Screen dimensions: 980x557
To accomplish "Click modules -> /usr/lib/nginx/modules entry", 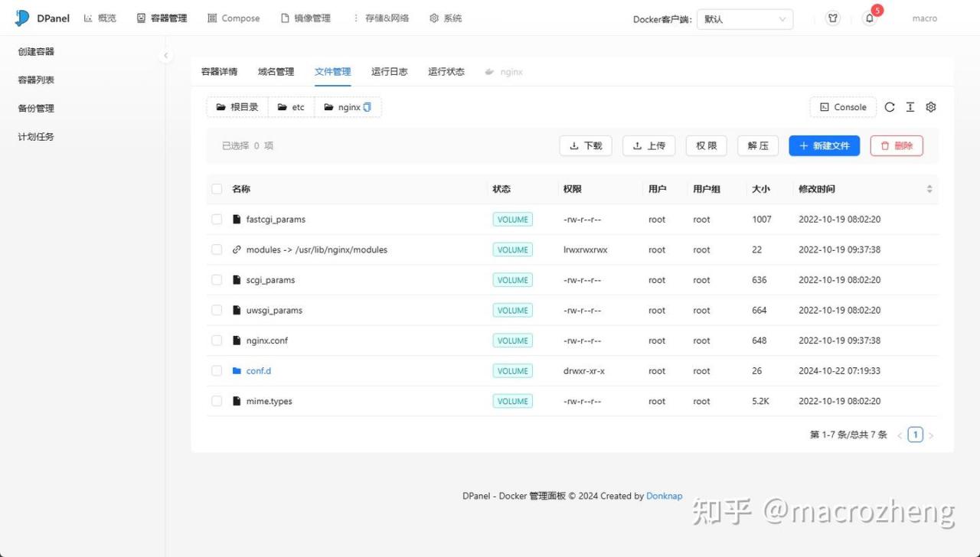I will click(x=317, y=249).
